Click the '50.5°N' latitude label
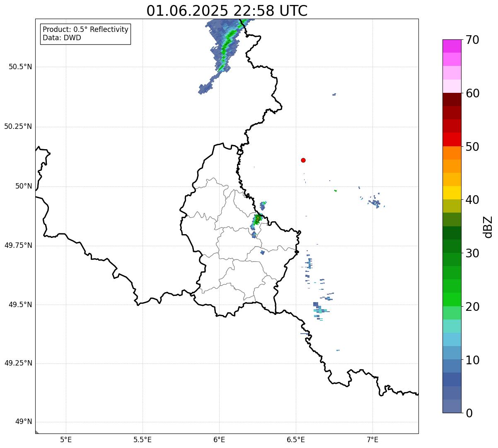The height and width of the screenshot is (448, 498). tap(20, 67)
